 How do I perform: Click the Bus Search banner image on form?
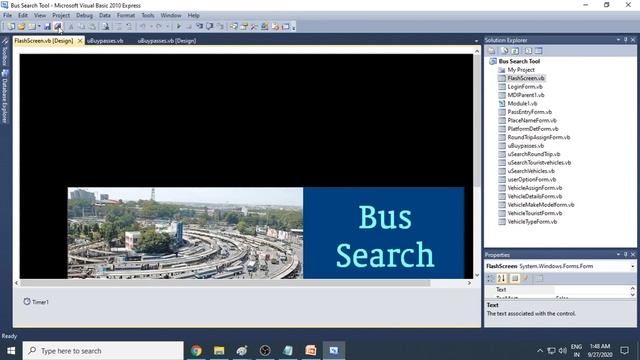click(266, 233)
